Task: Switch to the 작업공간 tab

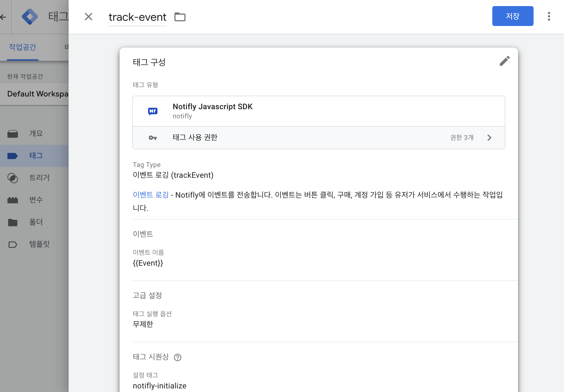Action: pos(22,47)
